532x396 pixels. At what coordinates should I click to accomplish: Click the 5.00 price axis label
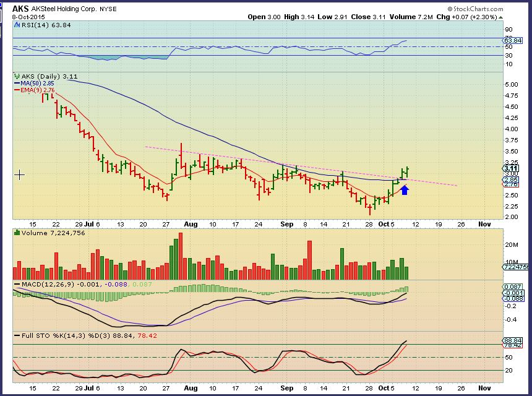point(512,85)
